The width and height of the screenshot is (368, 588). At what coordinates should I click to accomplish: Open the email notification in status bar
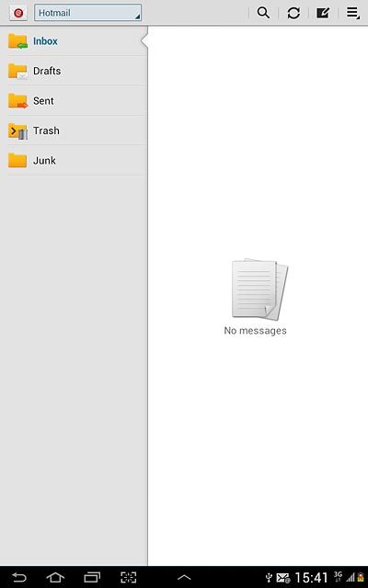pyautogui.click(x=282, y=578)
